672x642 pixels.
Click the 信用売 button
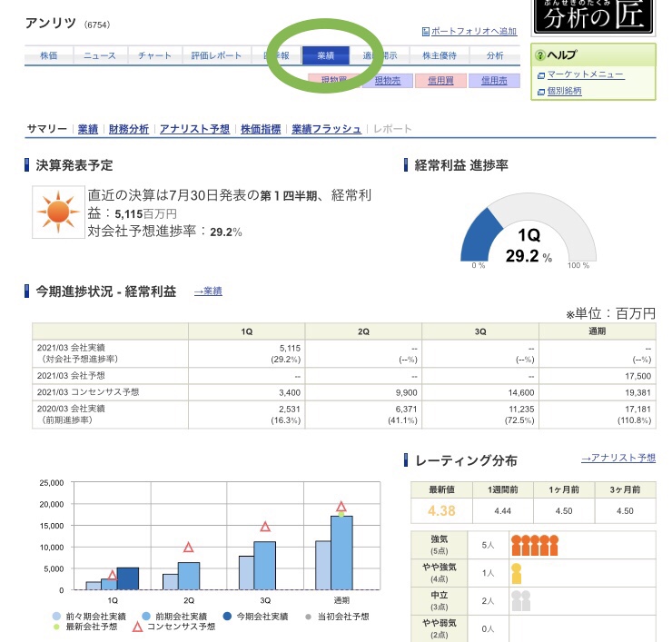point(494,81)
